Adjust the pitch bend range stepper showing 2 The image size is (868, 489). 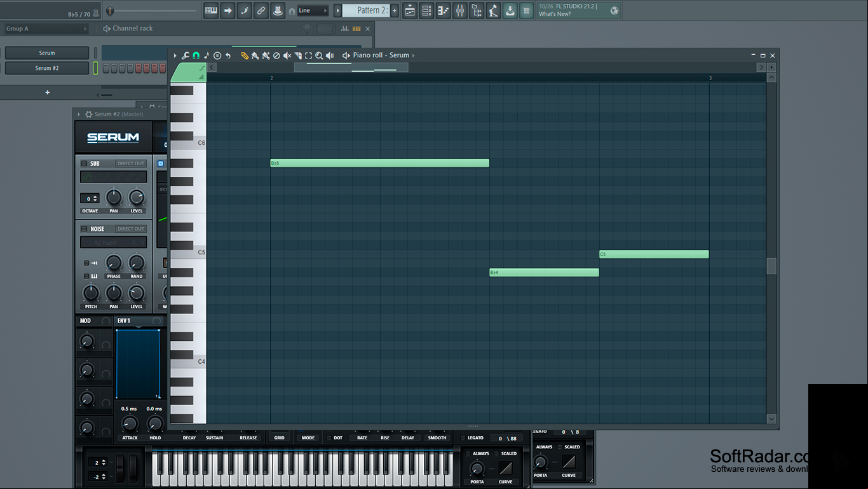click(x=104, y=462)
